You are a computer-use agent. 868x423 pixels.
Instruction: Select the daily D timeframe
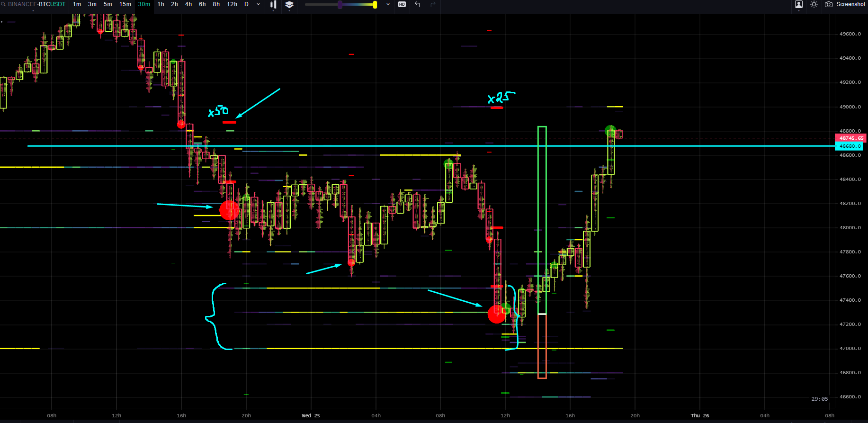click(246, 4)
